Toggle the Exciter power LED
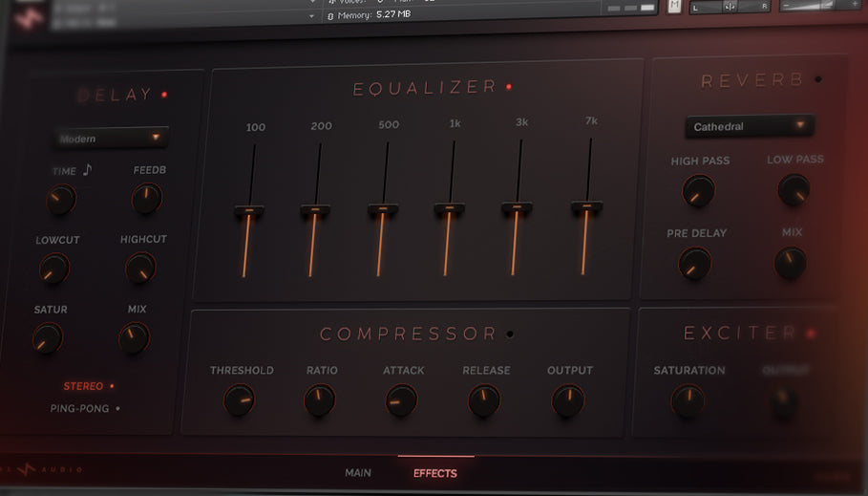868x496 pixels. tap(811, 334)
